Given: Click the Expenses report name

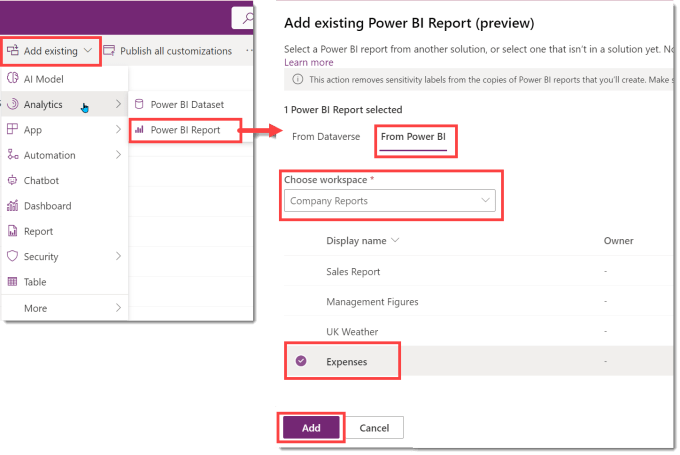Looking at the screenshot, I should click(x=347, y=362).
